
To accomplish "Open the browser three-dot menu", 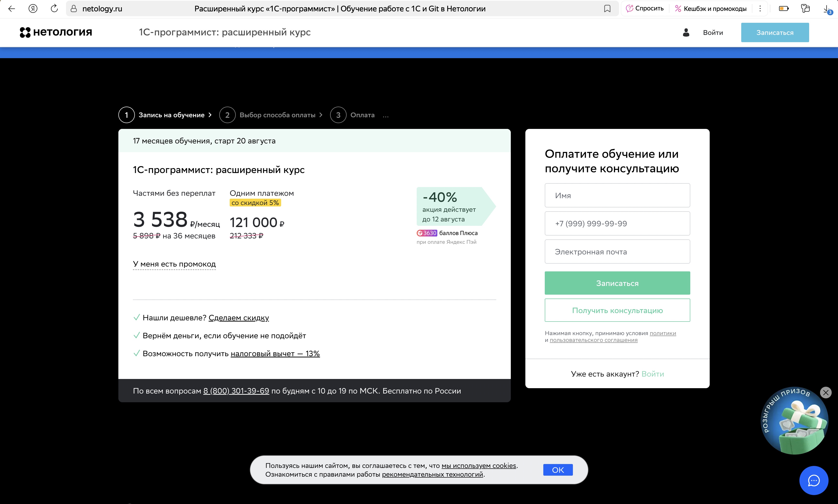I will [x=760, y=9].
